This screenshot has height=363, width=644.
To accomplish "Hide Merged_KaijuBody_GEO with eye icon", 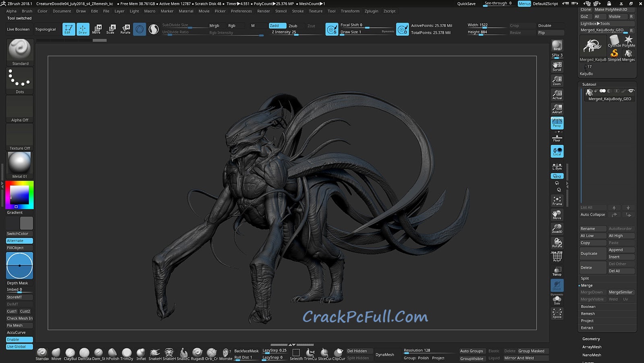I will [631, 91].
